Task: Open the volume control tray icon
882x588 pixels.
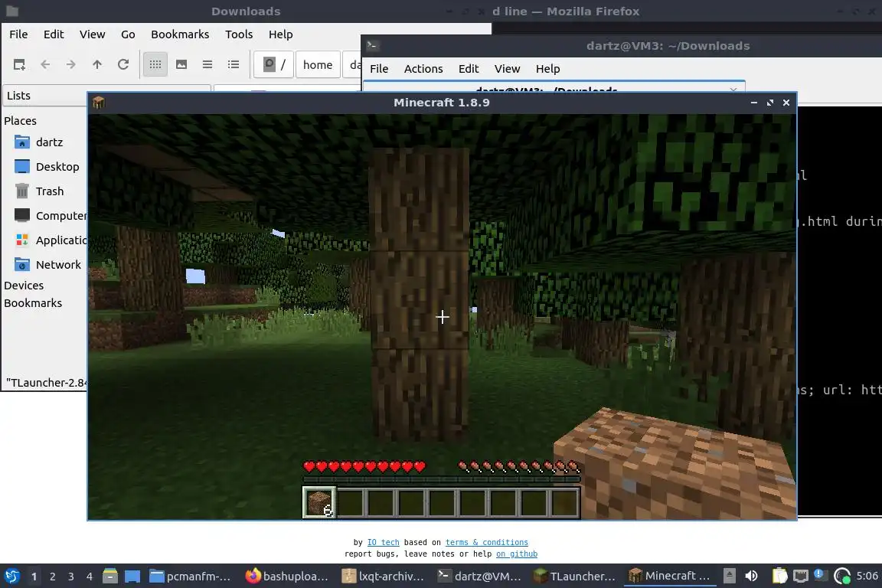Action: tap(751, 577)
